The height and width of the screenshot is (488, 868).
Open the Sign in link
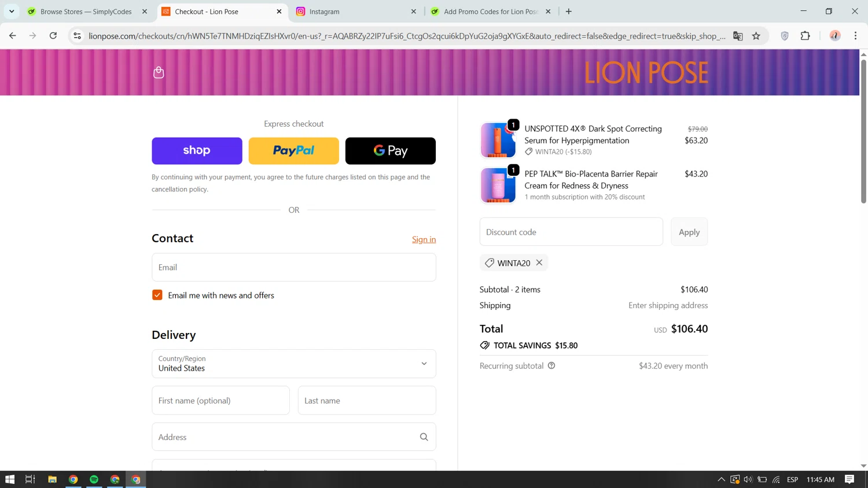(x=424, y=239)
